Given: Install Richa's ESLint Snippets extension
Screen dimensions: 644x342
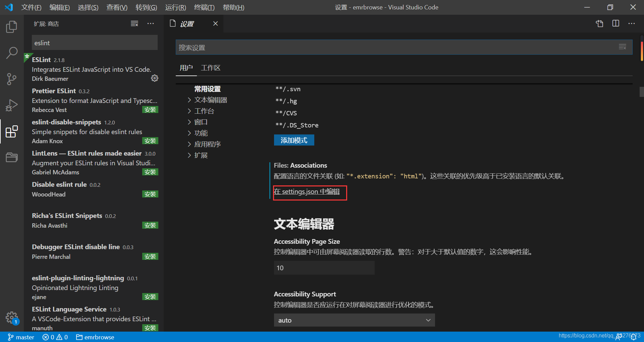Looking at the screenshot, I should tap(150, 225).
